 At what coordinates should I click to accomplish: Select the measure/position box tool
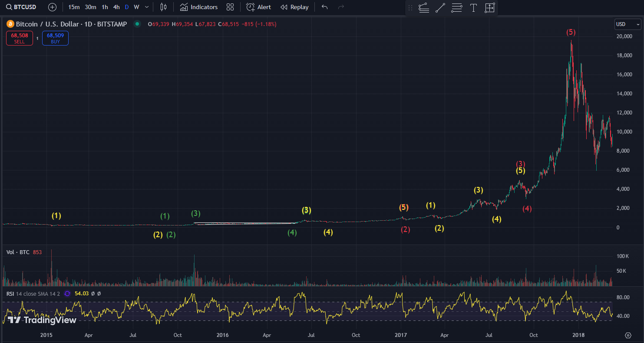490,8
